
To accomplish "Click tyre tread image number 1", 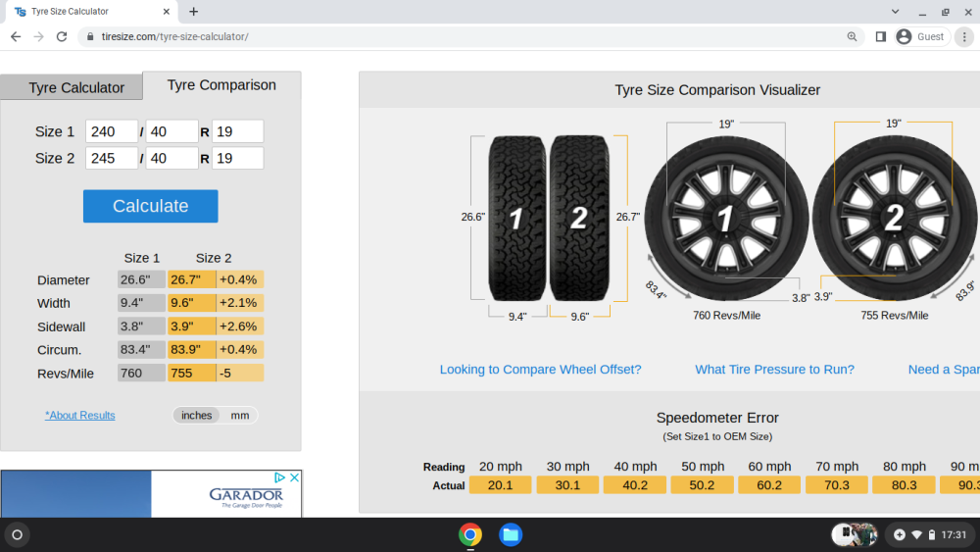I will [x=516, y=219].
